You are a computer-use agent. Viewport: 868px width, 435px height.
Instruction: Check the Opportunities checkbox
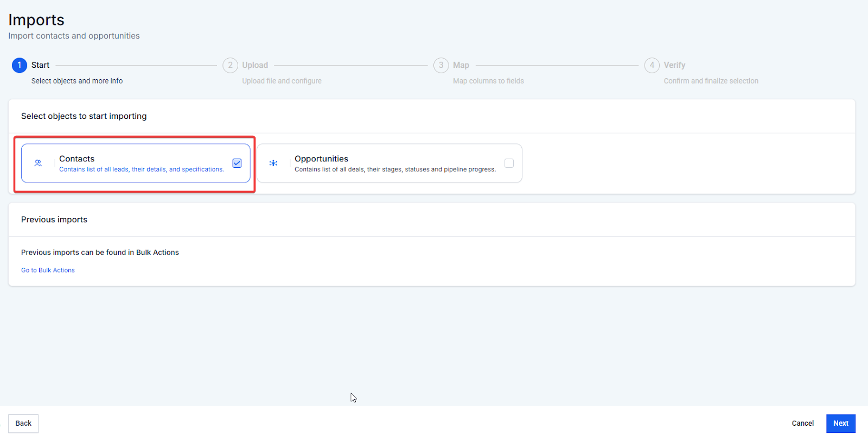509,163
